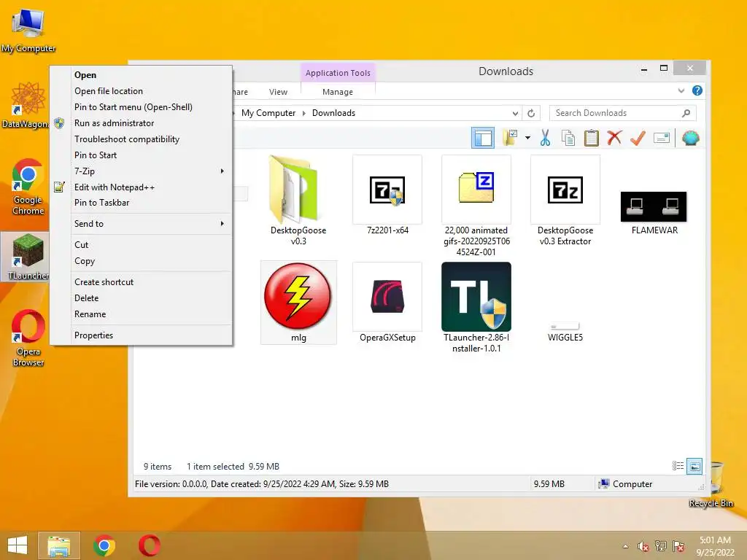This screenshot has height=560, width=747.
Task: Select the DesktopGoose v0.3 Extractor file
Action: point(565,201)
